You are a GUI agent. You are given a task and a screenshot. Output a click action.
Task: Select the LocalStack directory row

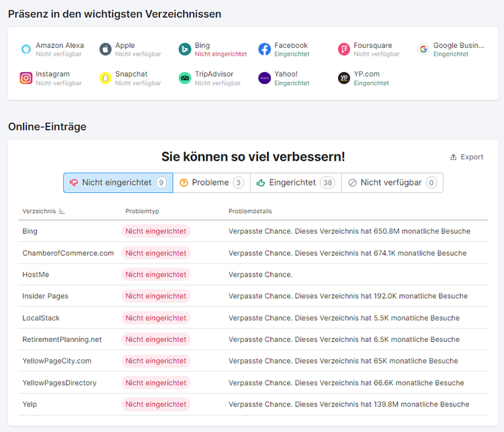pyautogui.click(x=253, y=318)
